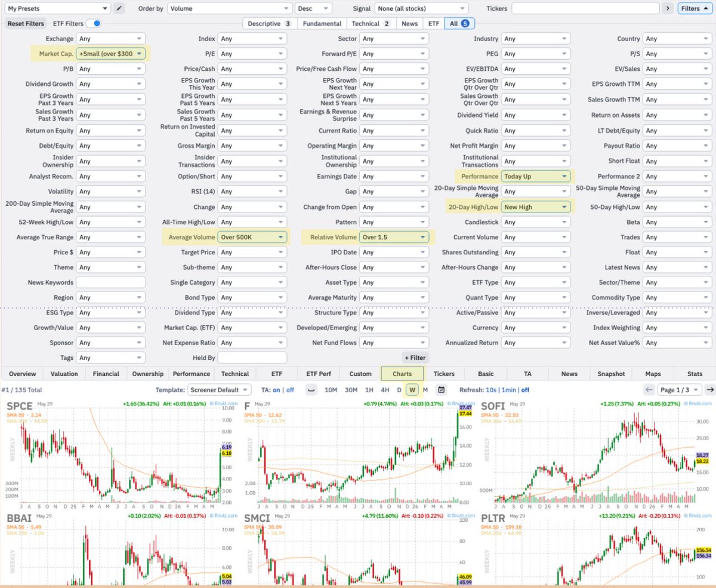
Task: Open the Overview view tab
Action: pyautogui.click(x=23, y=374)
